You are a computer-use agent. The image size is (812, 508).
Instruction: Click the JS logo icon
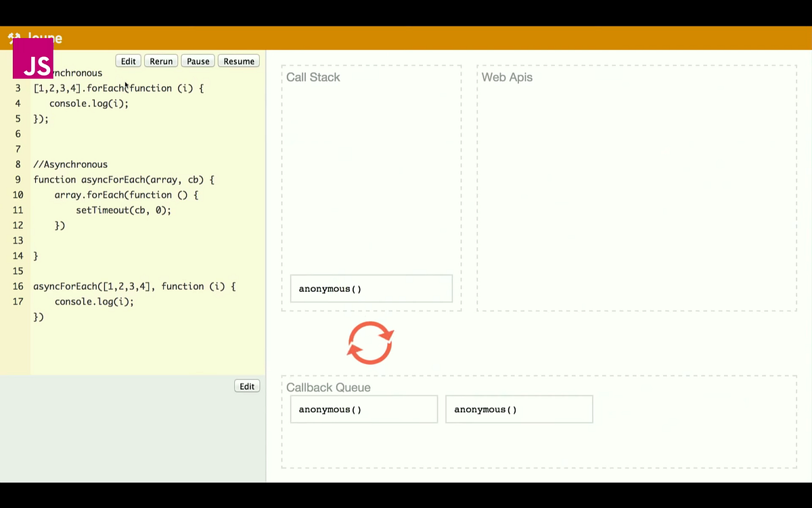[x=32, y=59]
